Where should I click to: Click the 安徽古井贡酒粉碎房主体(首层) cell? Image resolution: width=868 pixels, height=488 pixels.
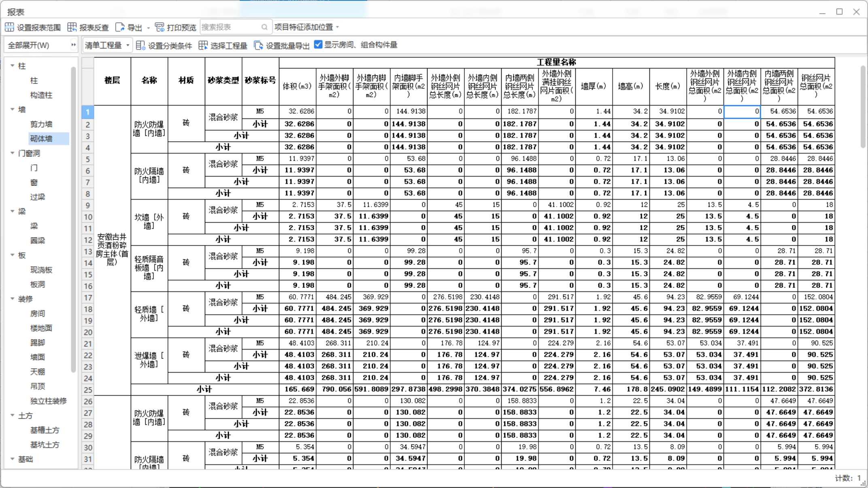(113, 250)
